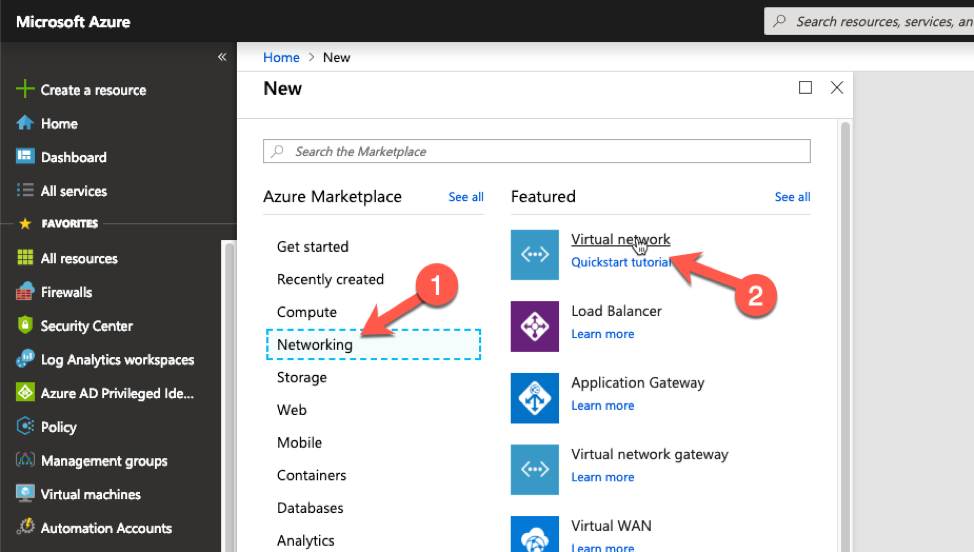Viewport: 974px width, 552px height.
Task: Click the Azure AD Privileged Identity icon
Action: pos(25,392)
